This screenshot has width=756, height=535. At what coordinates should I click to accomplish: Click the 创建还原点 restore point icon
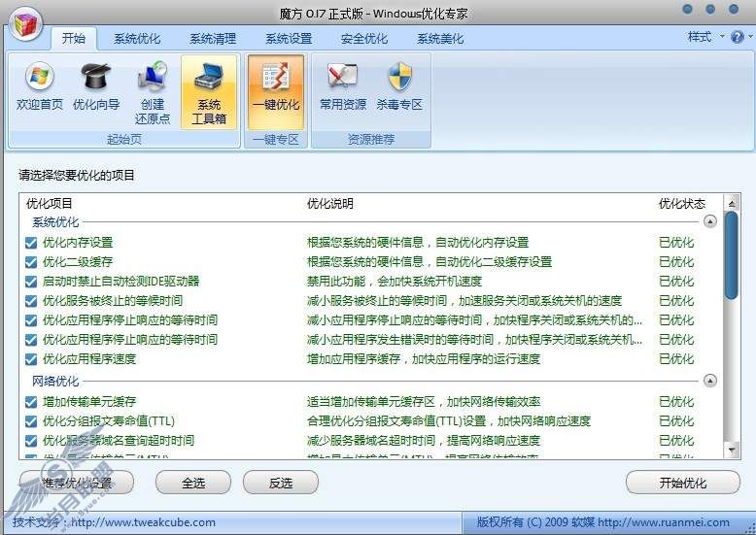[x=153, y=92]
